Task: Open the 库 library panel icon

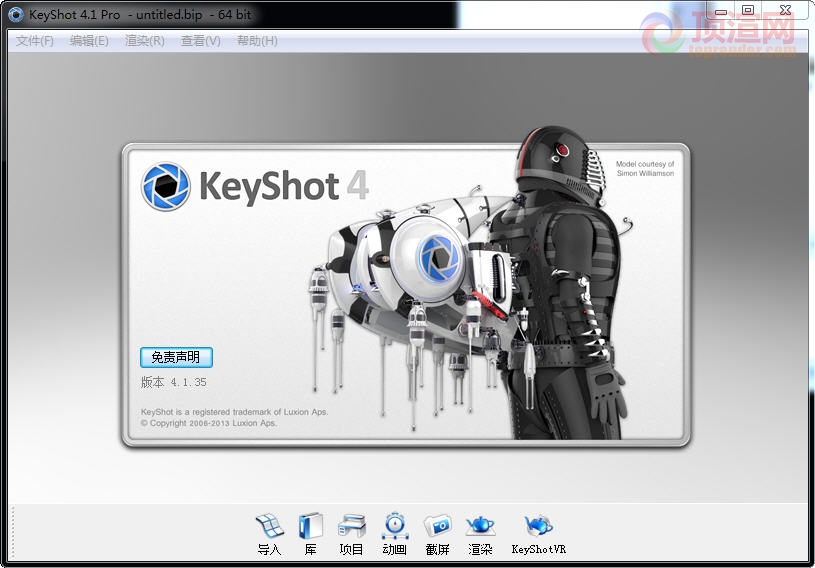Action: point(311,534)
